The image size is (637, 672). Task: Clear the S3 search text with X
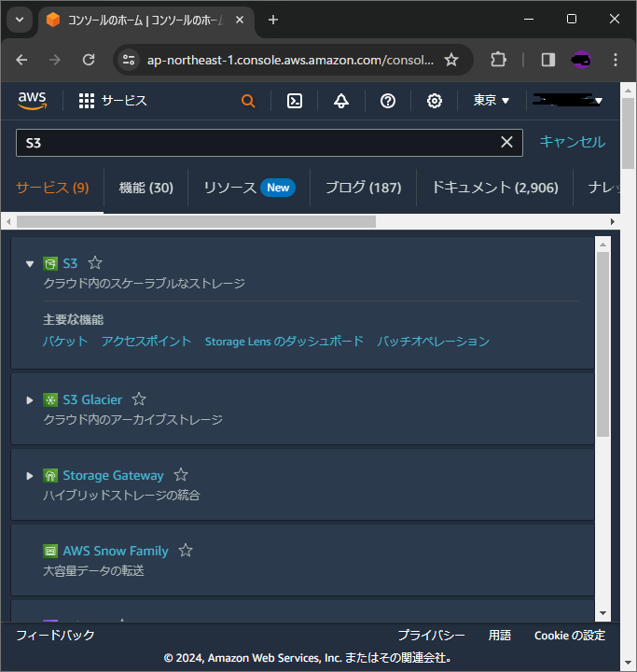pos(506,142)
